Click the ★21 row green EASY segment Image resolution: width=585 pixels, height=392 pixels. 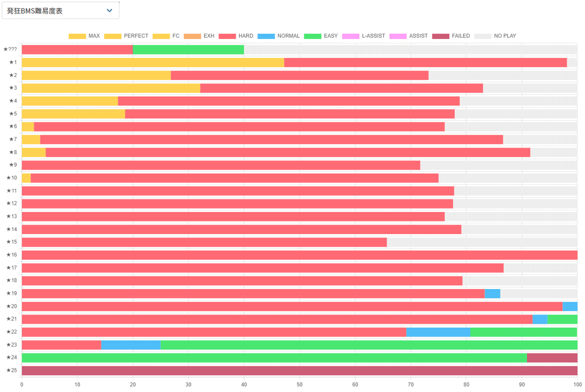point(563,319)
